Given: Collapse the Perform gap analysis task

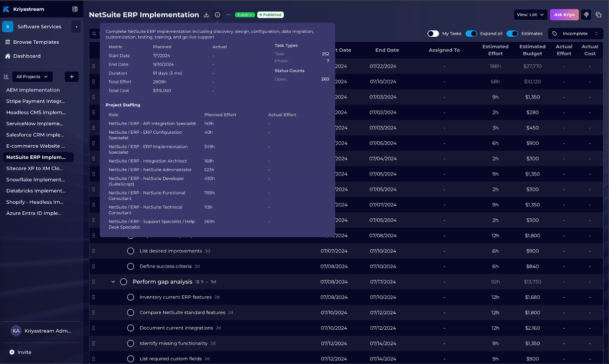Looking at the screenshot, I should click(x=113, y=281).
